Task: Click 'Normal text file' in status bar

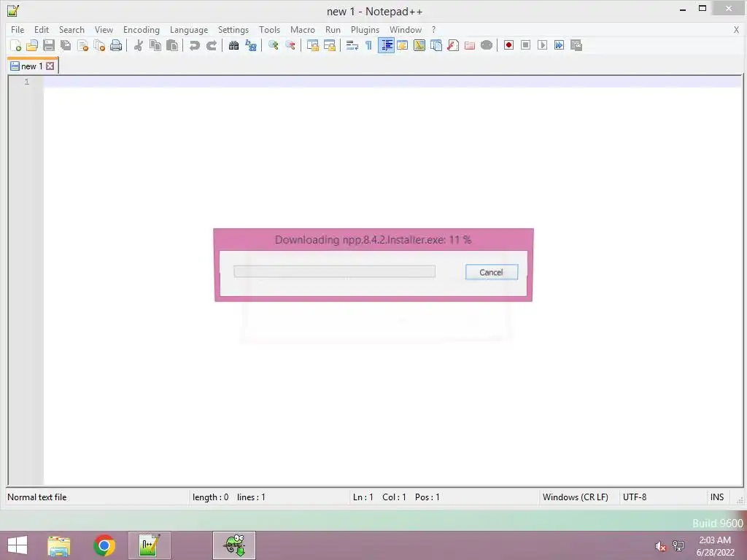Action: 36,497
